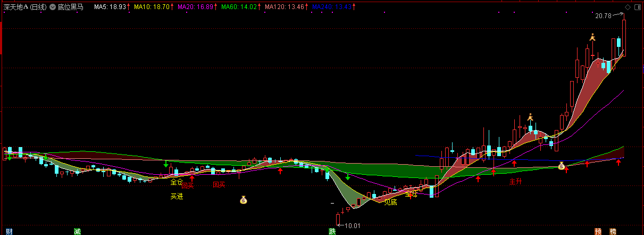Click the second 回买 label left of money bag
The height and width of the screenshot is (235, 644).
point(219,185)
